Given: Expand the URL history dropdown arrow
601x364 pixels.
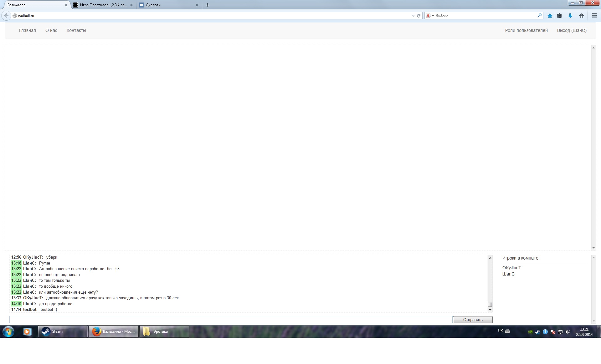Looking at the screenshot, I should click(413, 16).
